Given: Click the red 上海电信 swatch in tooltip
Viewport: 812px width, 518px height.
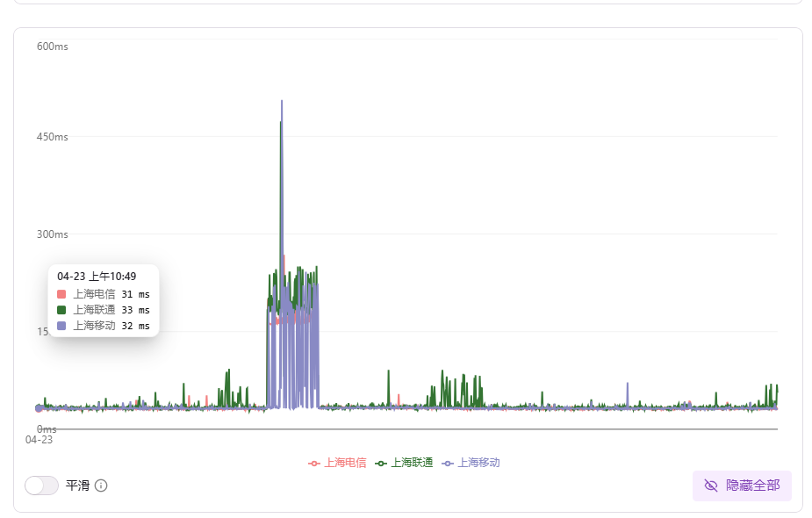Looking at the screenshot, I should [61, 294].
